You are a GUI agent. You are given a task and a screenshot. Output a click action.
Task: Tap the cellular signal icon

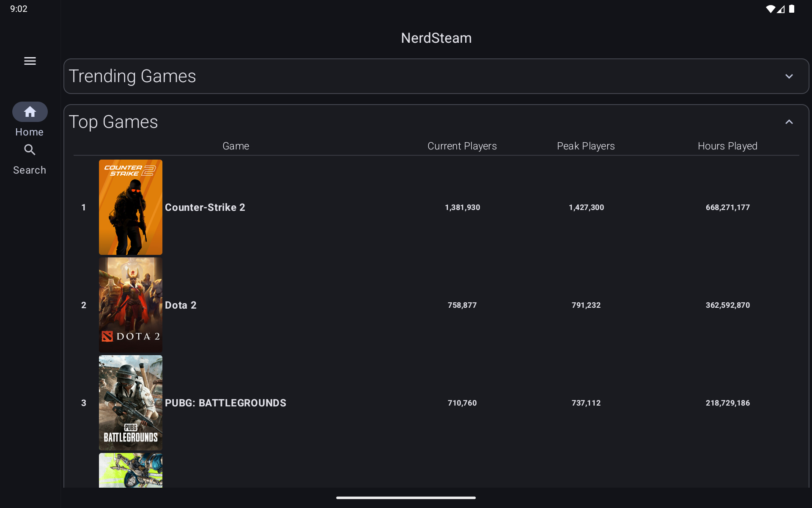(781, 9)
